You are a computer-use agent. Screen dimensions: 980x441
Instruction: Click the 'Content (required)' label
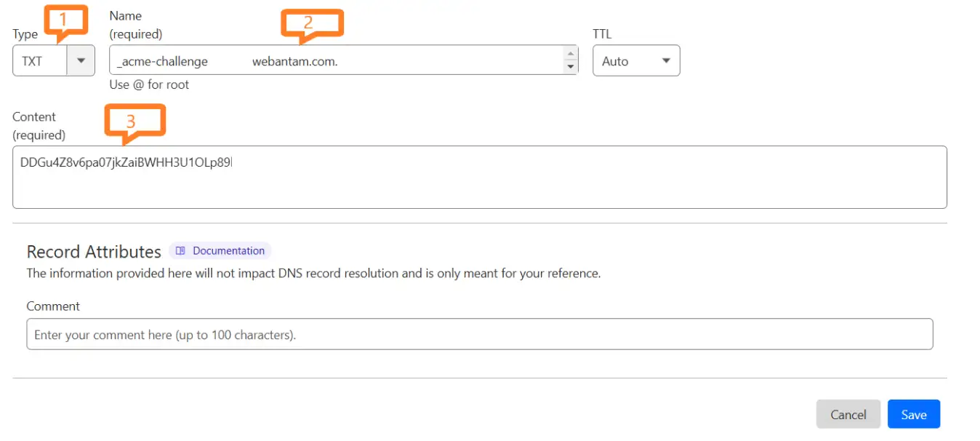[39, 126]
